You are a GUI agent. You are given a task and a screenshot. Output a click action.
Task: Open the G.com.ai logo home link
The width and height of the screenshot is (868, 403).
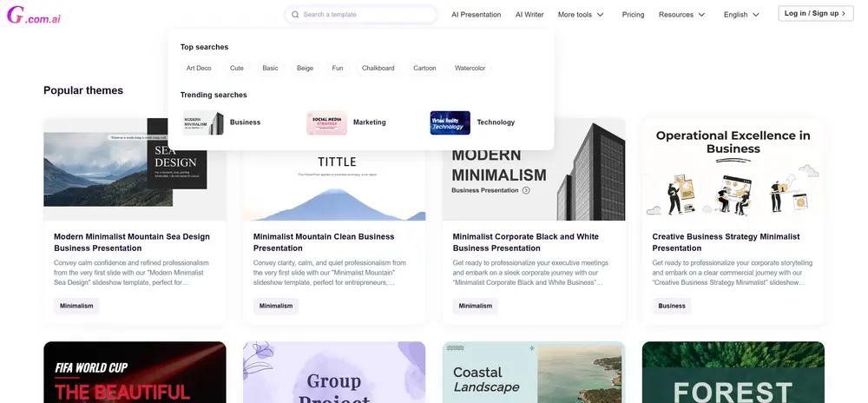pyautogui.click(x=34, y=15)
